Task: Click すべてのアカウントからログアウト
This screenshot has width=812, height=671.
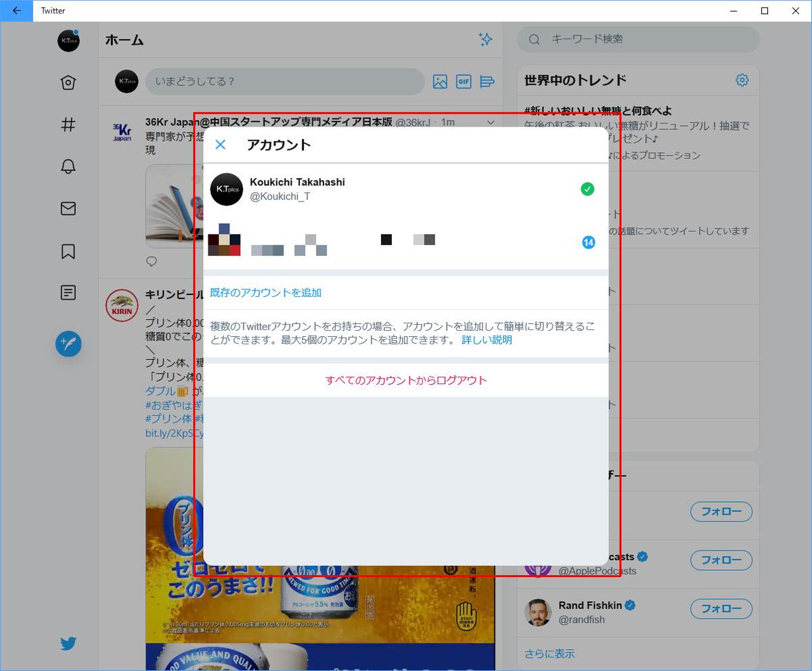Action: pos(406,380)
